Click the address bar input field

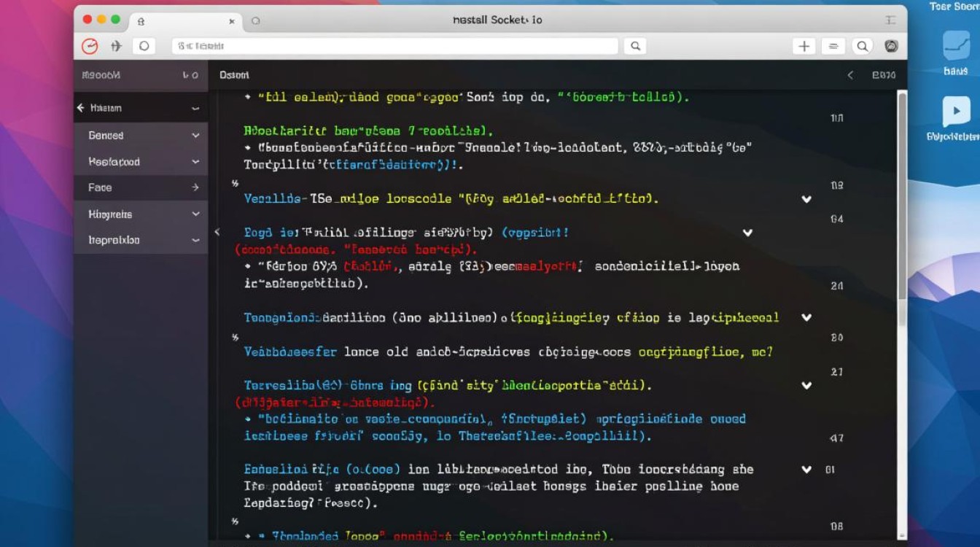394,46
